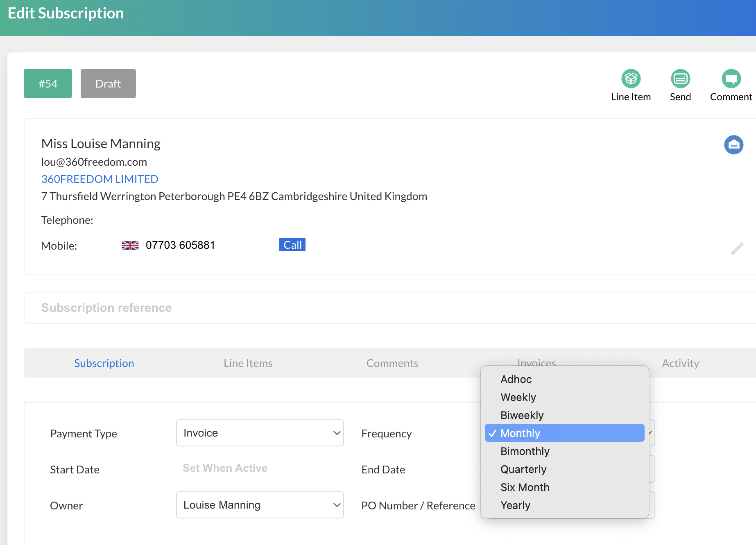Image resolution: width=756 pixels, height=545 pixels.
Task: Open the Payment Type Invoice dropdown
Action: [260, 433]
